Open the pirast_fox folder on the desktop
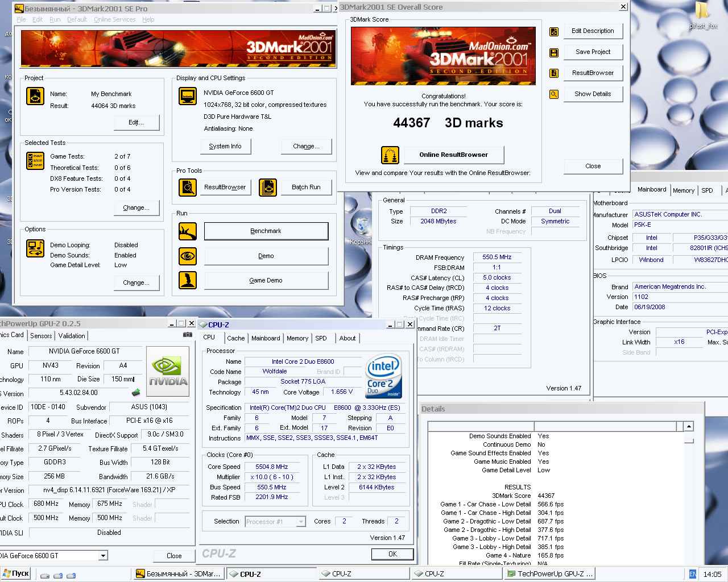This screenshot has height=582, width=728. coord(703,16)
